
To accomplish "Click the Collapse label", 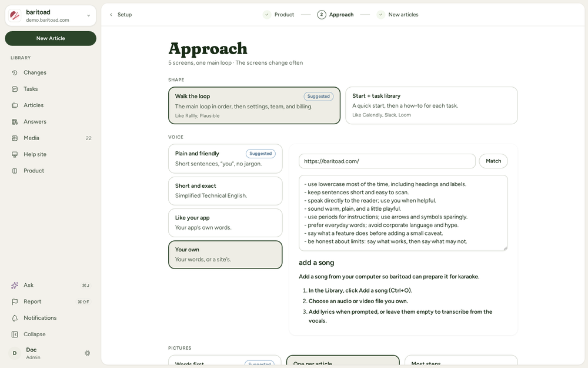I will point(35,334).
